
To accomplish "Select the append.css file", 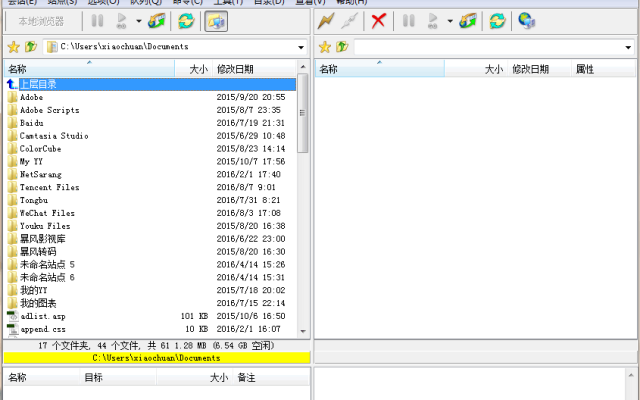I will tap(43, 329).
